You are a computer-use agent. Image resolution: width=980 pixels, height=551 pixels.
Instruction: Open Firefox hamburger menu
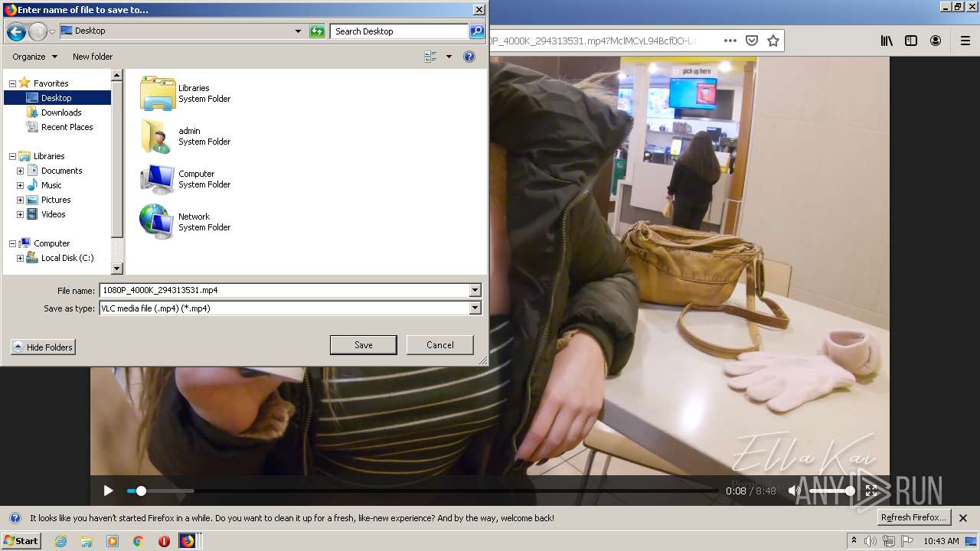coord(965,41)
